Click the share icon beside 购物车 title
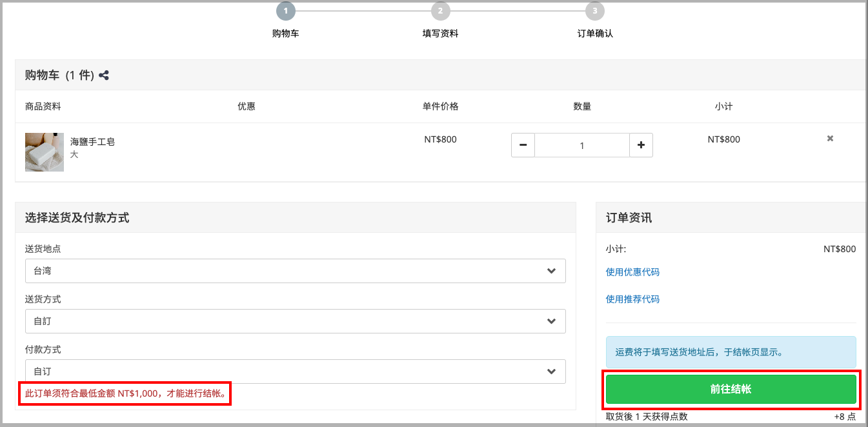 tap(104, 75)
